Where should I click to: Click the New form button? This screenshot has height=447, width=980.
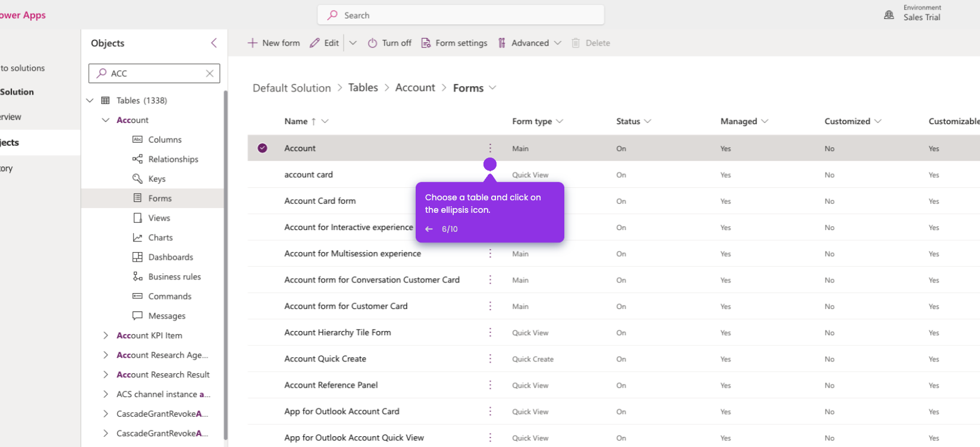tap(274, 43)
